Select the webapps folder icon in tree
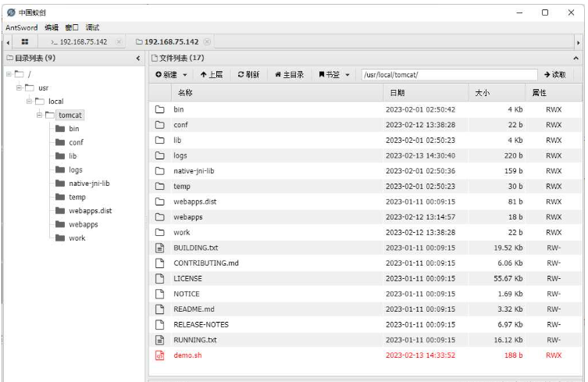 click(x=60, y=224)
